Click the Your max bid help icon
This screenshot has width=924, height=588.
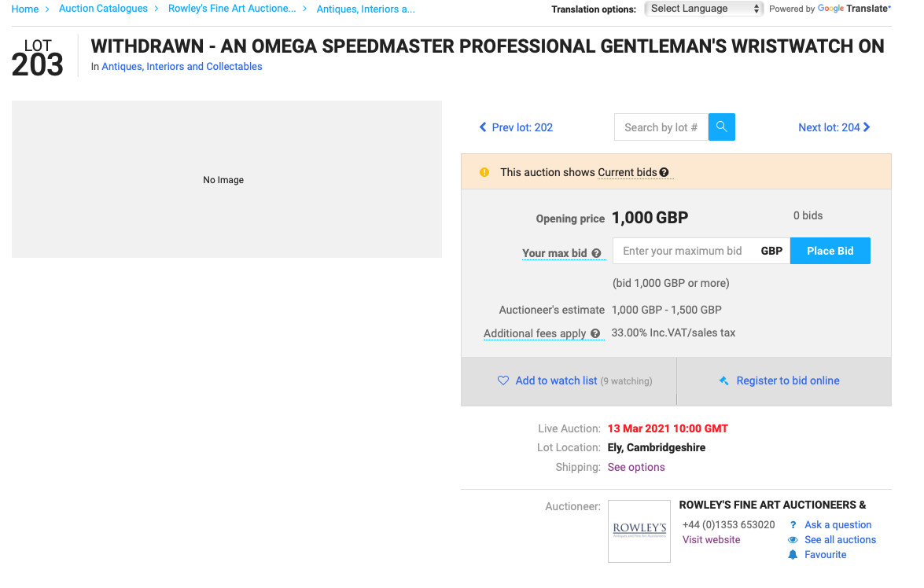(596, 253)
